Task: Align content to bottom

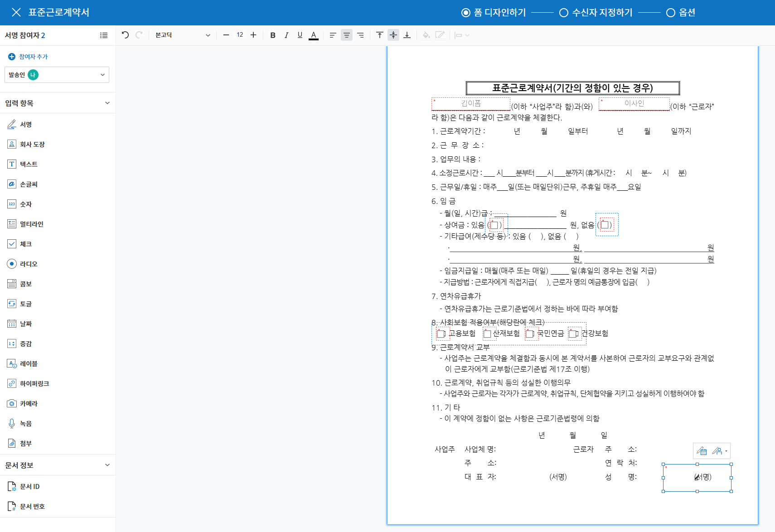Action: 407,35
